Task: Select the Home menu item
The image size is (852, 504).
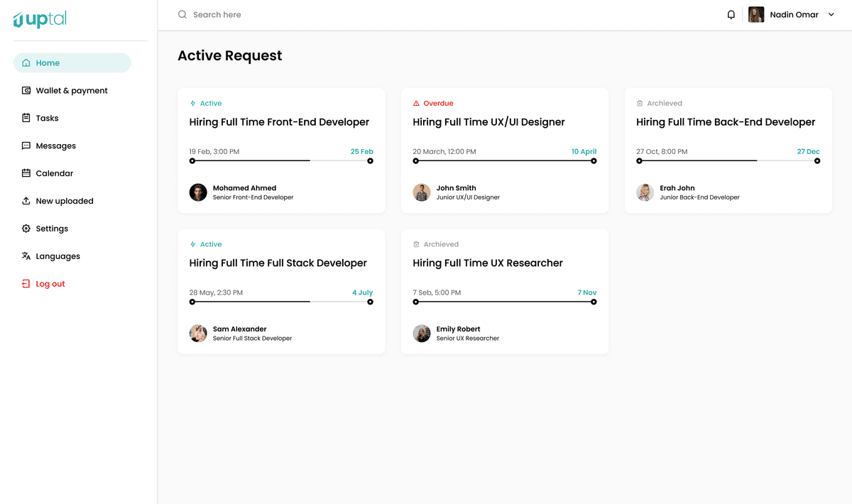Action: [48, 62]
